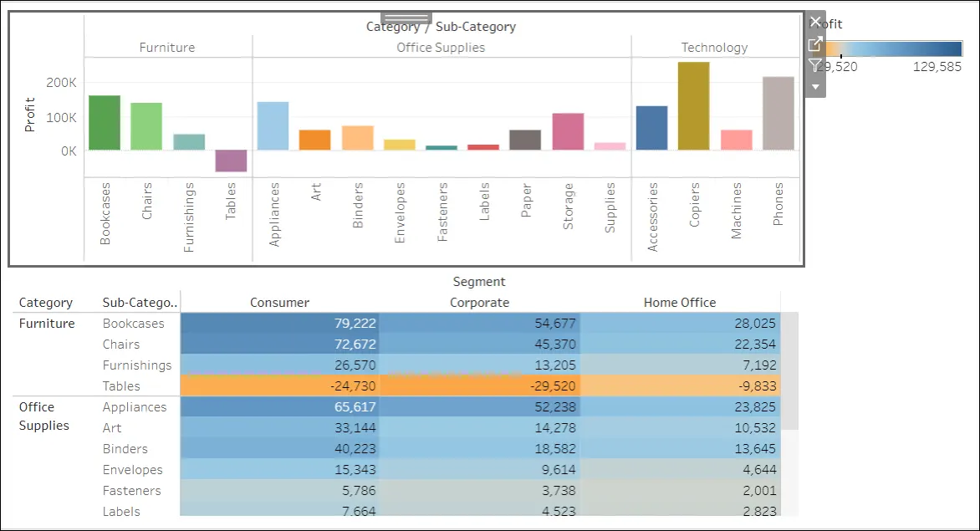Click the Phones axis label
Image resolution: width=980 pixels, height=531 pixels.
point(778,204)
